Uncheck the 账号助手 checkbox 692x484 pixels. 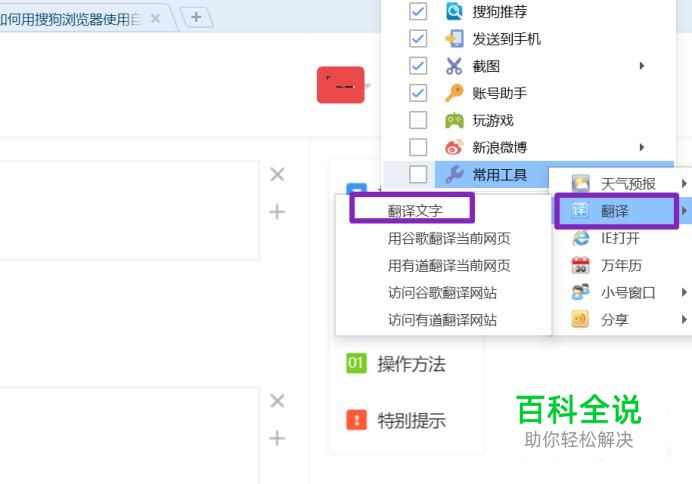[x=418, y=93]
